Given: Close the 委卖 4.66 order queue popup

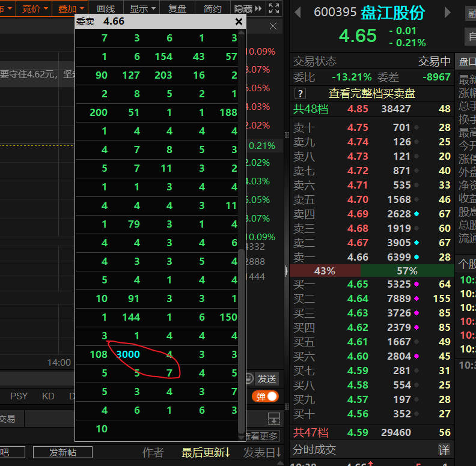Looking at the screenshot, I should [x=239, y=22].
